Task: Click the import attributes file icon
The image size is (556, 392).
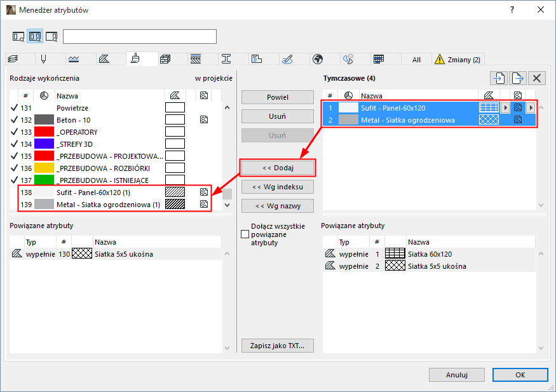Action: (x=499, y=78)
